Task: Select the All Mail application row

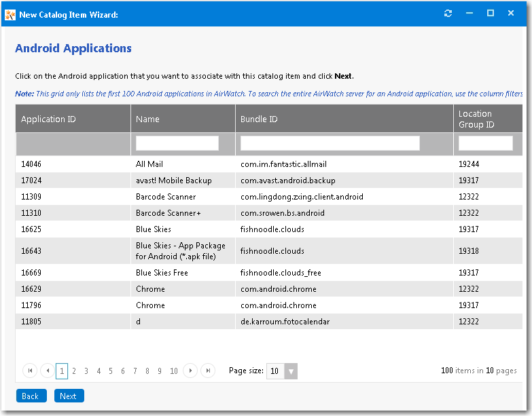Action: (x=149, y=164)
